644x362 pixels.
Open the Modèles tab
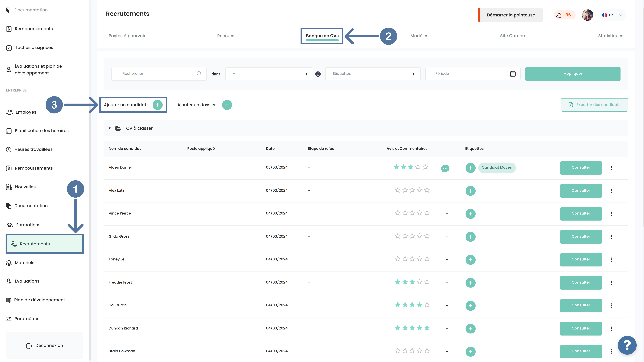pos(419,36)
